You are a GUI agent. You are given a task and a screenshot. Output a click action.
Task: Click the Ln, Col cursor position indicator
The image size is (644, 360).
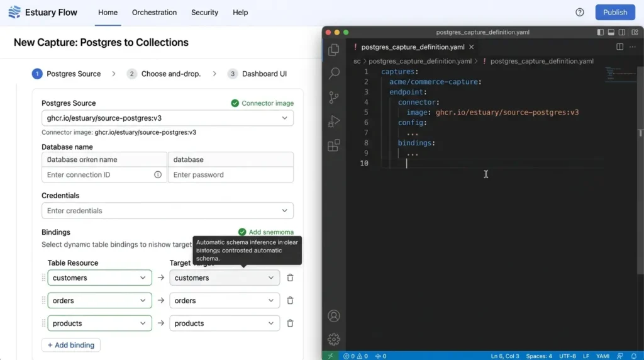click(505, 356)
